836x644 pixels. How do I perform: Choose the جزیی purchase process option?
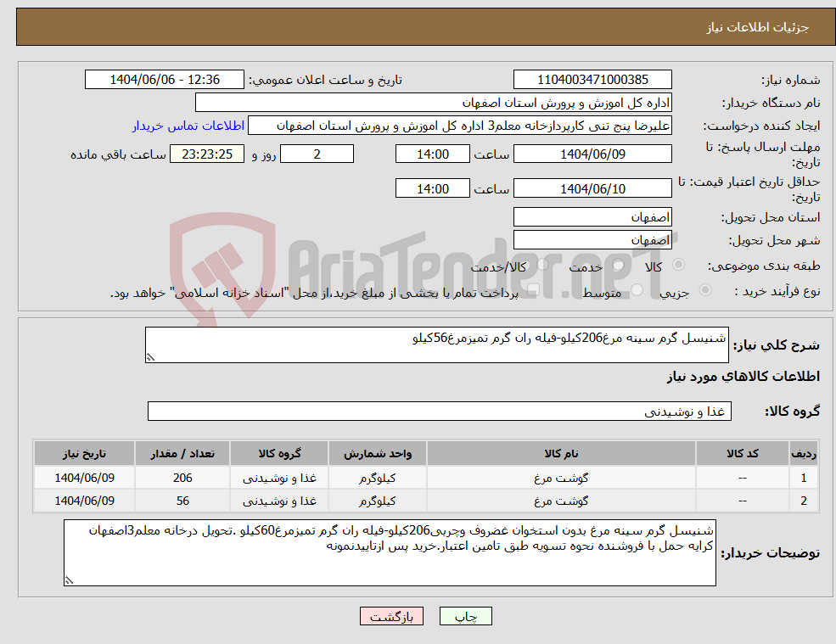[x=707, y=291]
